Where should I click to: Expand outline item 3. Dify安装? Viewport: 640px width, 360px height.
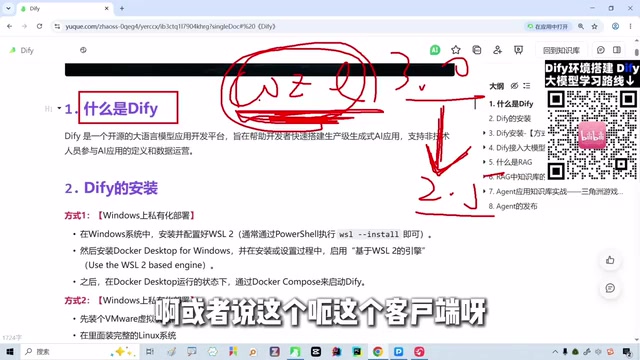484,133
